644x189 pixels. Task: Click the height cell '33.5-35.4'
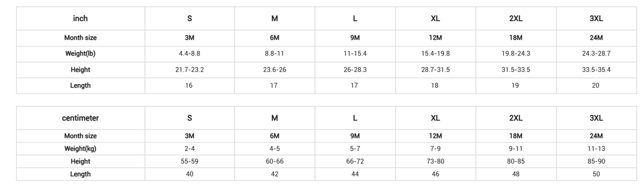tap(596, 70)
